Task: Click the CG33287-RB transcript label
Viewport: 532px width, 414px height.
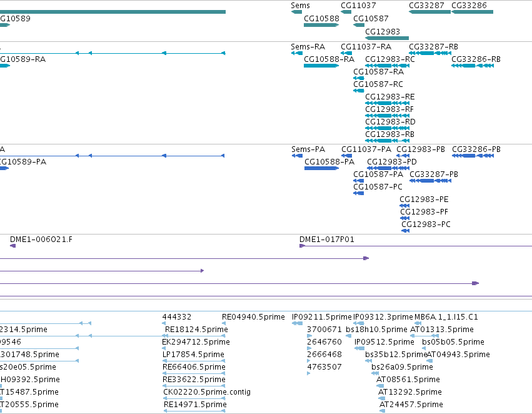Action: (433, 47)
